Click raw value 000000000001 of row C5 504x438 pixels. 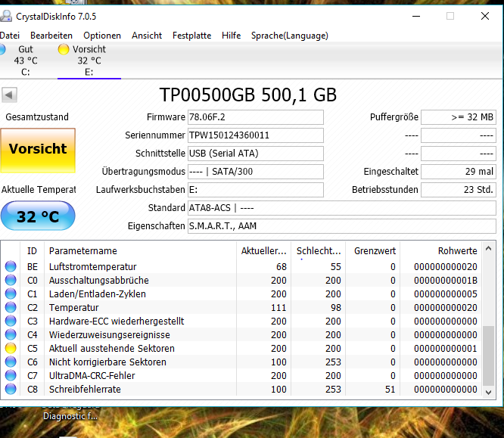[446, 348]
